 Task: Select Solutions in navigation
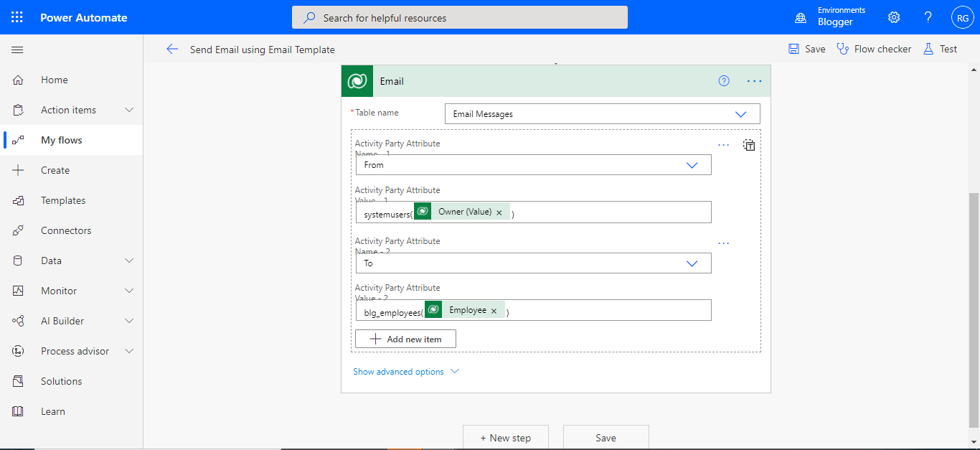coord(61,381)
